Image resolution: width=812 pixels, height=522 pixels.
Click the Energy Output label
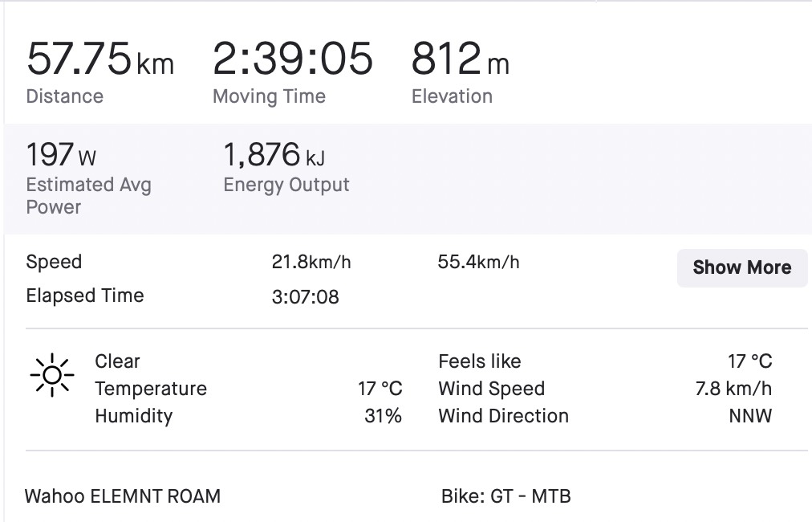click(286, 185)
